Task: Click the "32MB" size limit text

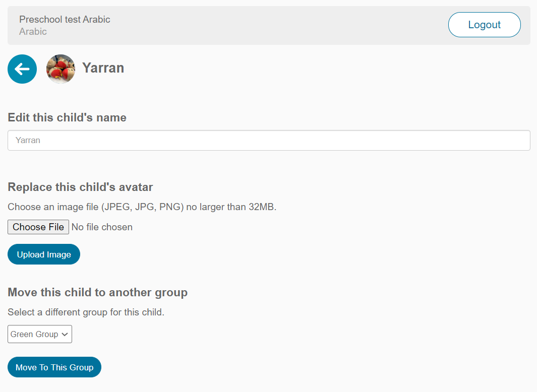Action: coord(262,207)
